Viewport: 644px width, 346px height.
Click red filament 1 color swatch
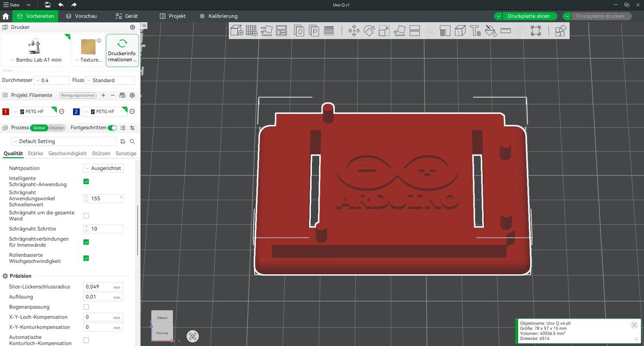pos(6,112)
